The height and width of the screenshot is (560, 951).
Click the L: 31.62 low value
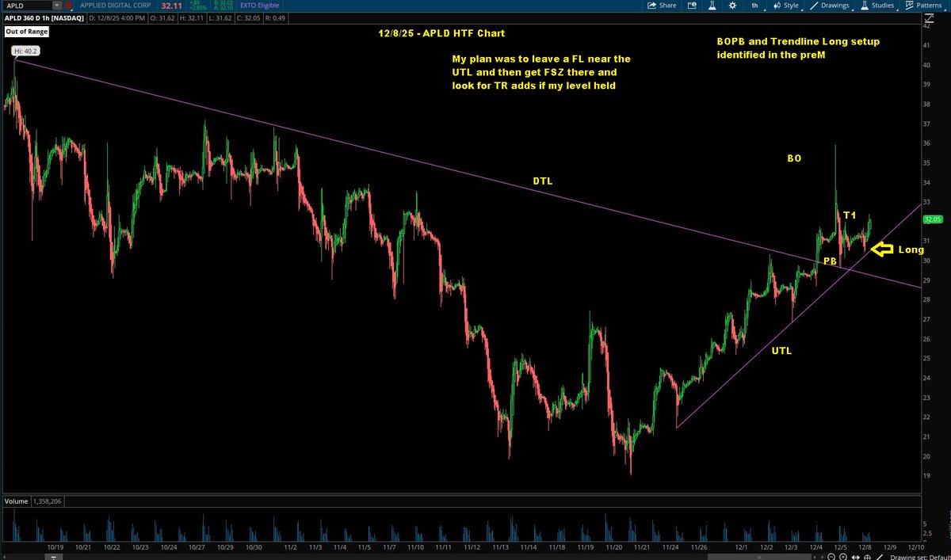(x=220, y=18)
